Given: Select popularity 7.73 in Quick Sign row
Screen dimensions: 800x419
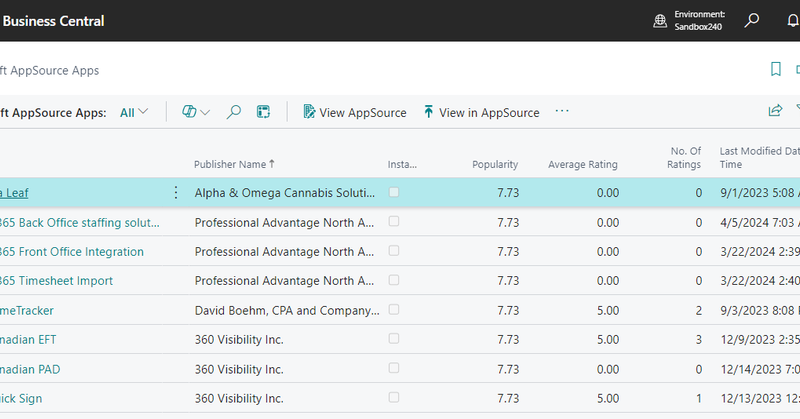Looking at the screenshot, I should (x=508, y=399).
